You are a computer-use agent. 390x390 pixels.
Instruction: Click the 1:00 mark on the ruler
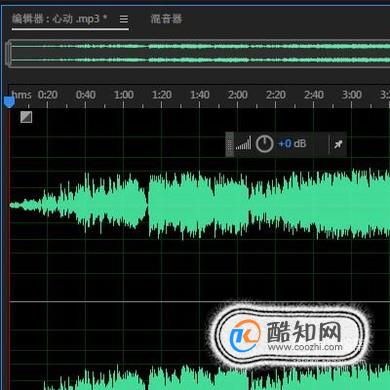tap(124, 95)
